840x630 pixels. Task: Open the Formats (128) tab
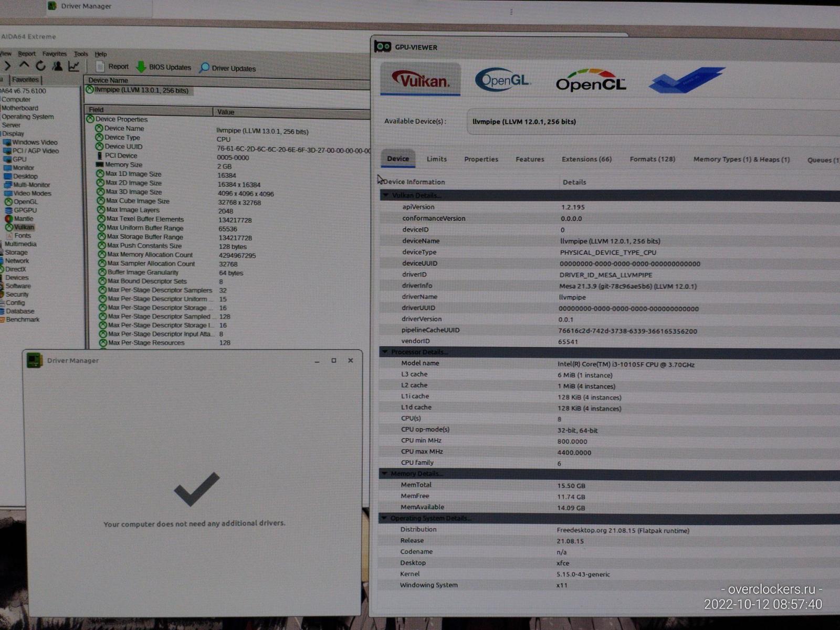653,159
